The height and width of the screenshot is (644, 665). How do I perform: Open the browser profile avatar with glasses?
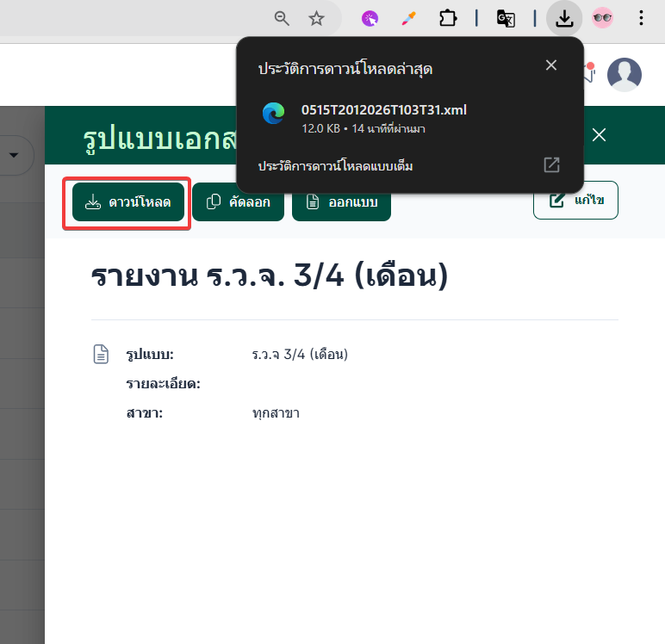(603, 18)
